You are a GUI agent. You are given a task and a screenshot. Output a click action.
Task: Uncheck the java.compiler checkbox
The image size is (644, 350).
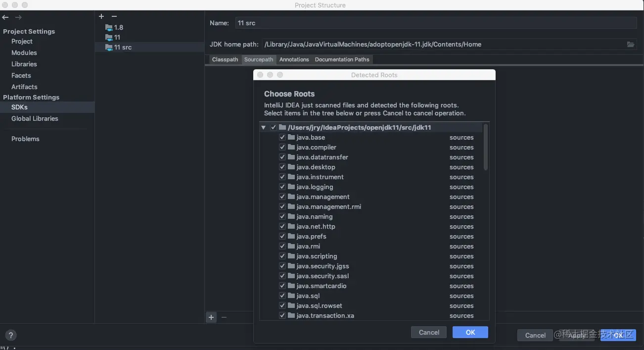pyautogui.click(x=282, y=147)
